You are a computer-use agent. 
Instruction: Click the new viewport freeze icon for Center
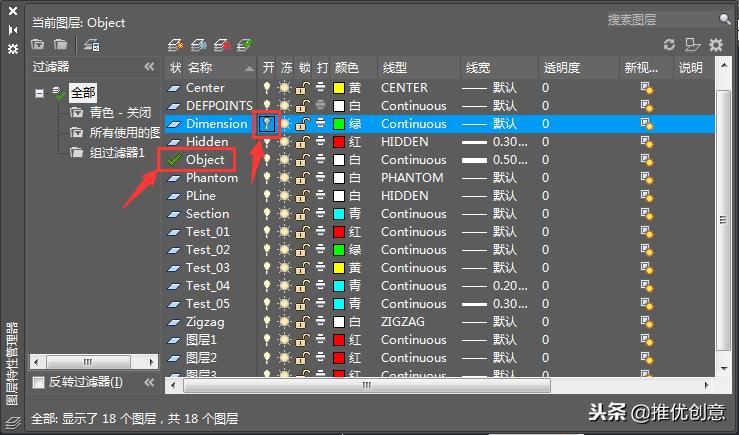tap(647, 88)
